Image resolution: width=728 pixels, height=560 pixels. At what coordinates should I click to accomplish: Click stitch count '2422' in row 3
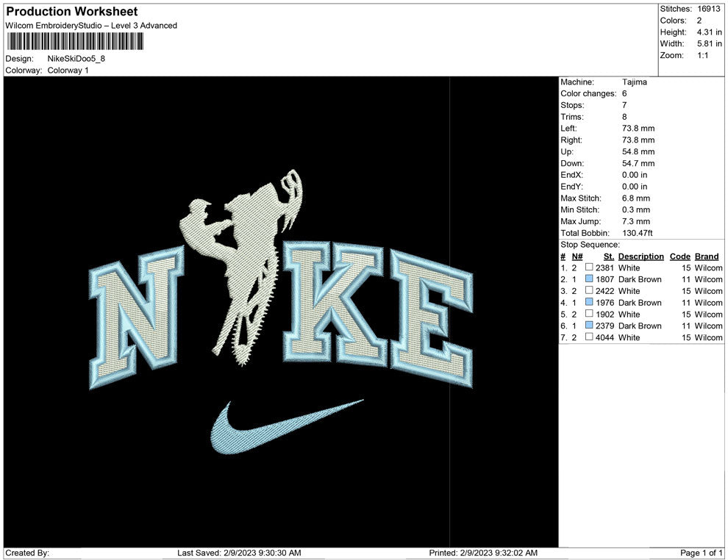[605, 291]
